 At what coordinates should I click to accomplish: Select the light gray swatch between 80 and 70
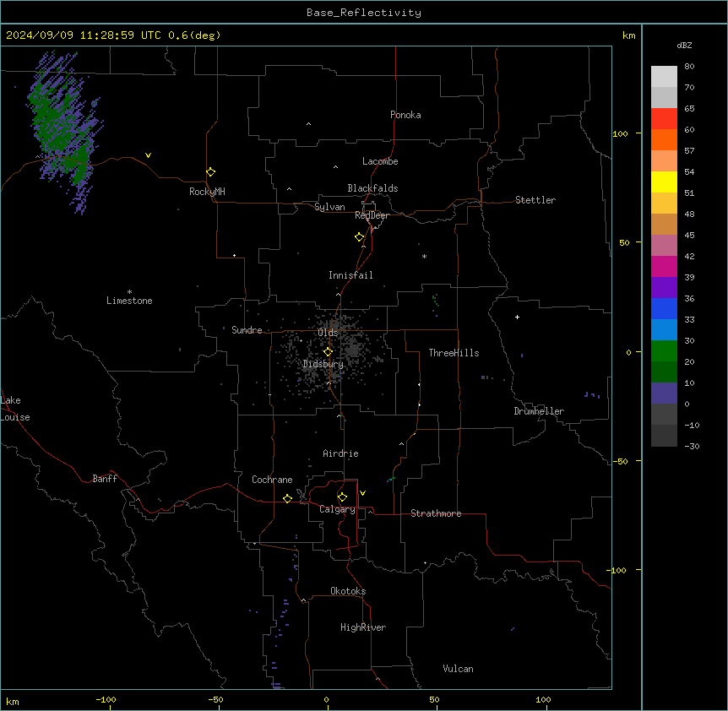(664, 77)
